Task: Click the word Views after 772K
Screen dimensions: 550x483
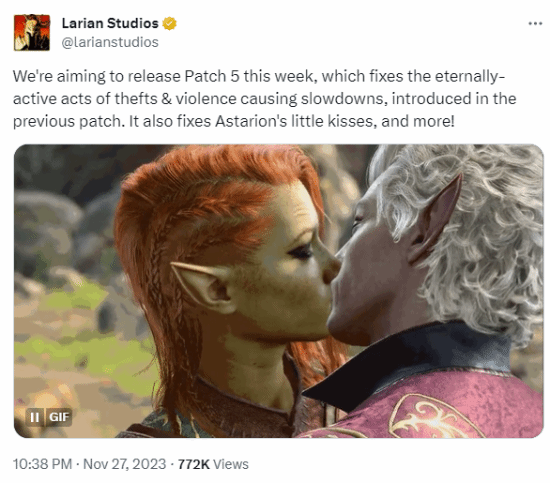Action: click(x=231, y=464)
